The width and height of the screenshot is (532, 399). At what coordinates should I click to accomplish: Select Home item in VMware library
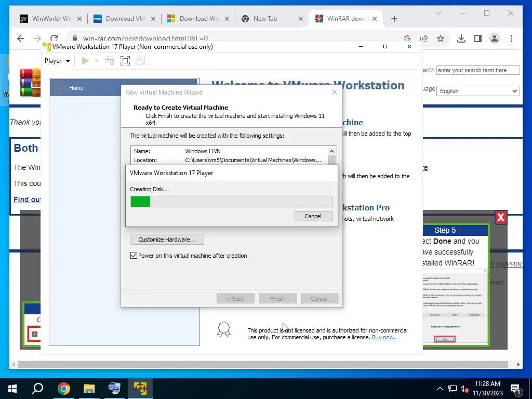pyautogui.click(x=124, y=87)
